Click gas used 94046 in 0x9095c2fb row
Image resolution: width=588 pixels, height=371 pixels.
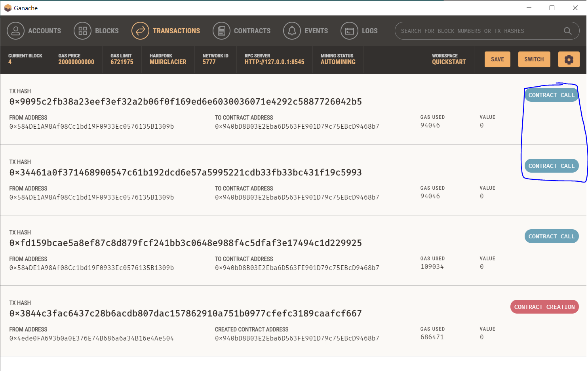point(430,126)
